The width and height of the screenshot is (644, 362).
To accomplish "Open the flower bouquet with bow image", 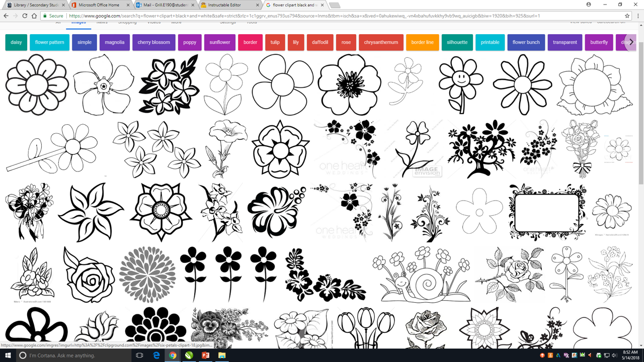I will (x=582, y=149).
